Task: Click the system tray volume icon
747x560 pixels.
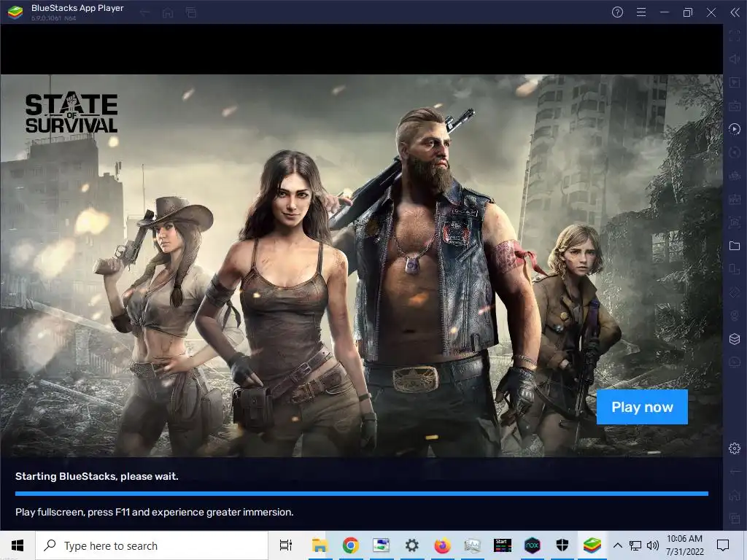Action: [x=653, y=545]
